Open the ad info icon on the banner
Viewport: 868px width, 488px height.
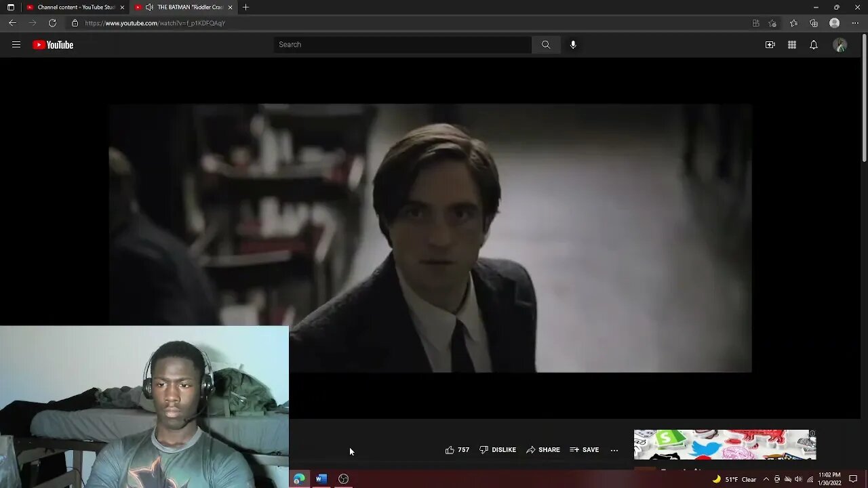coord(812,433)
